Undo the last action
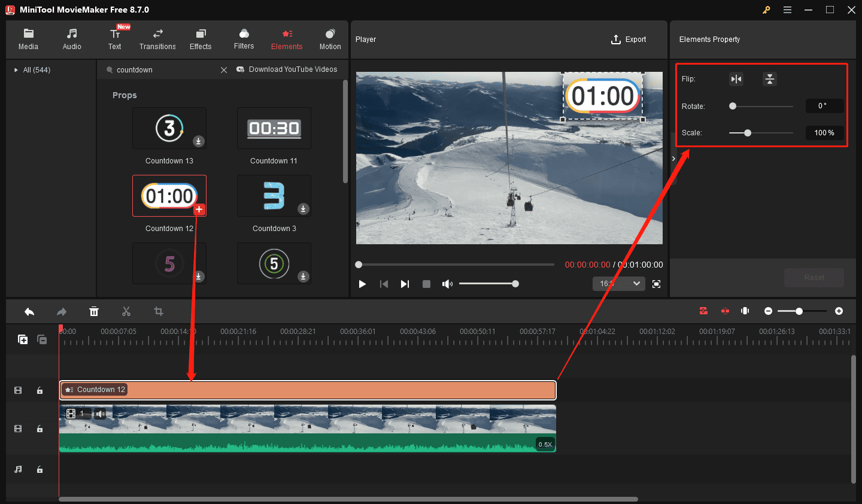862x504 pixels. (29, 311)
